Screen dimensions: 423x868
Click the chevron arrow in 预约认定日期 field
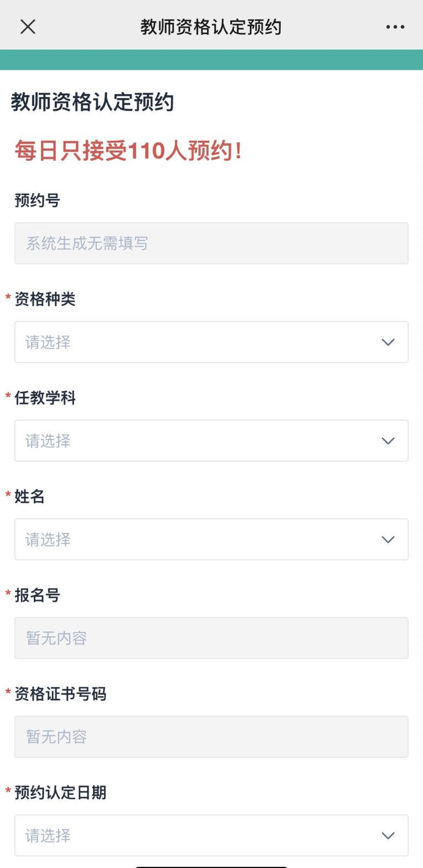(388, 836)
